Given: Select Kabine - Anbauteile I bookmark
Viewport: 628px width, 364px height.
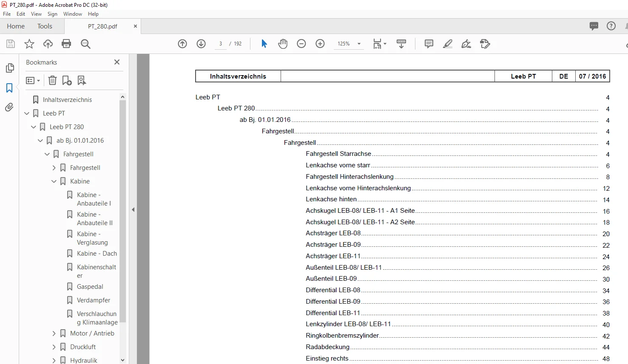Looking at the screenshot, I should 94,199.
